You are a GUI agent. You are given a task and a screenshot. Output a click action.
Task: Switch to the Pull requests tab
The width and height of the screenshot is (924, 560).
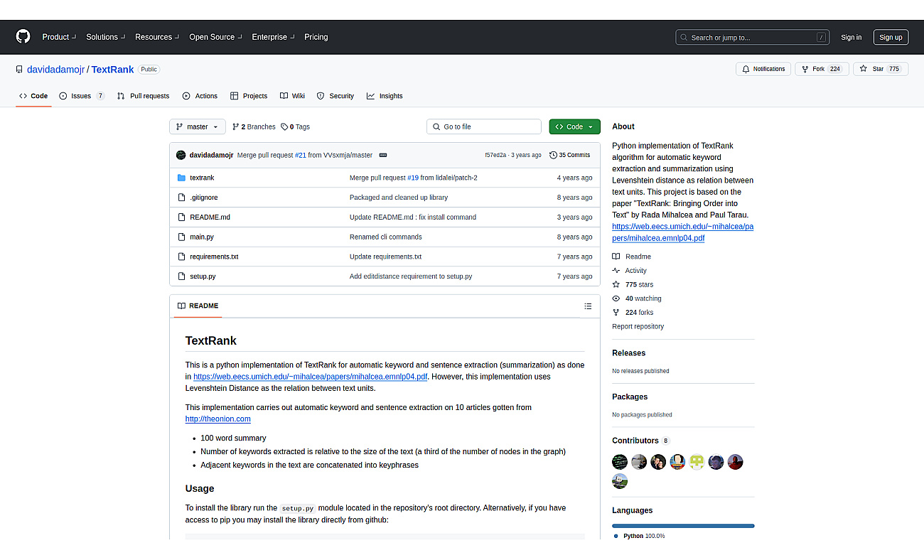click(x=144, y=96)
